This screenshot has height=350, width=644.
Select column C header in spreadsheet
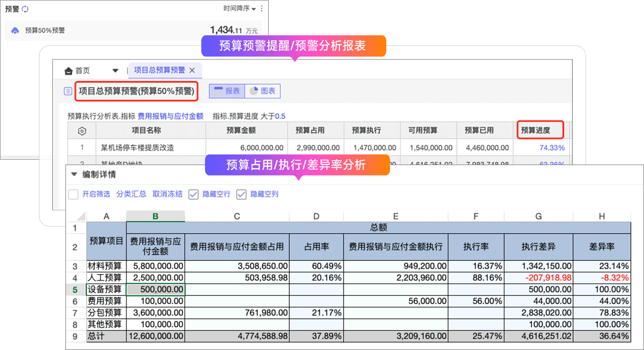click(x=237, y=216)
